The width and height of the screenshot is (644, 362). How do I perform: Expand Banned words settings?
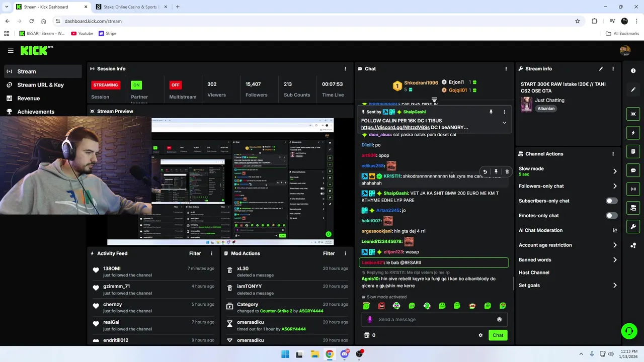coord(615,260)
